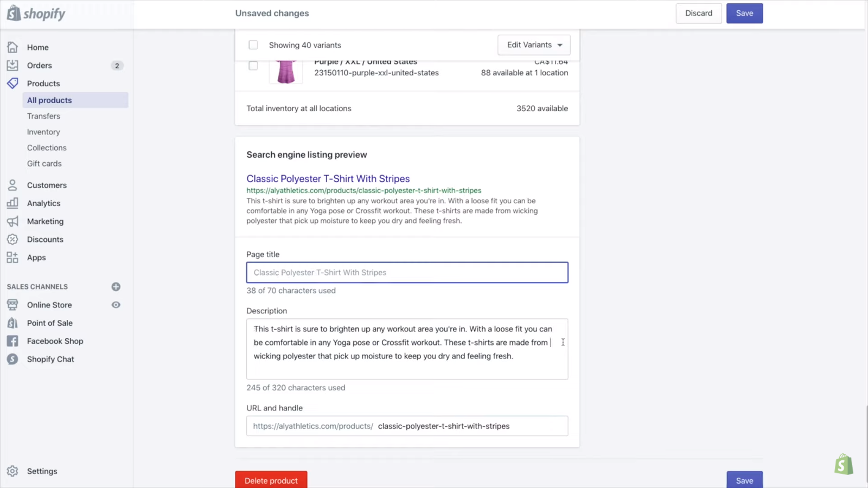
Task: Open Home via its house icon
Action: click(x=12, y=47)
